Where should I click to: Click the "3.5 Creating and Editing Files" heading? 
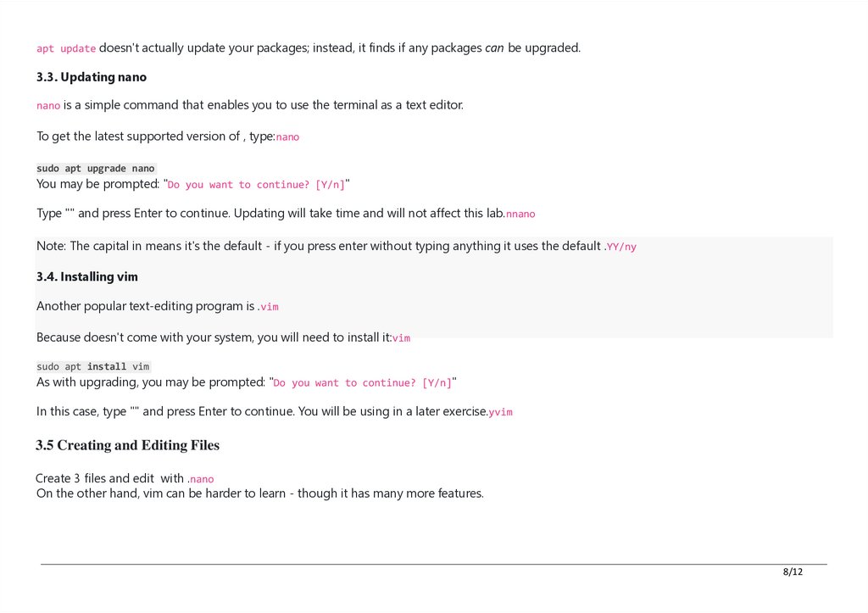pyautogui.click(x=127, y=446)
